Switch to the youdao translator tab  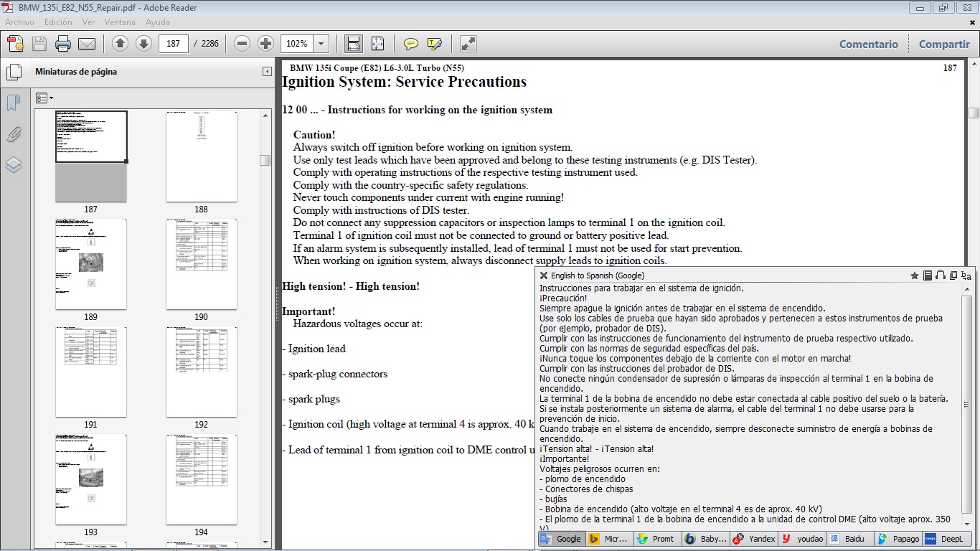click(801, 539)
